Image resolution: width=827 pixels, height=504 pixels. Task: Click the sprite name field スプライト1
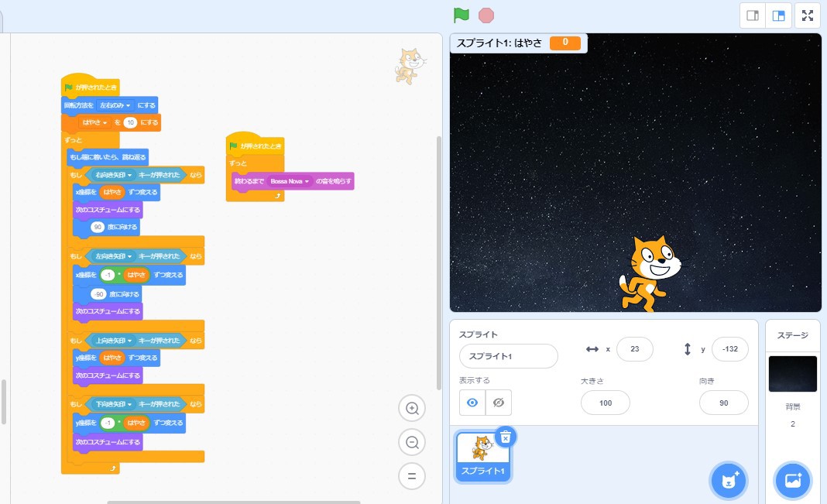(x=508, y=356)
